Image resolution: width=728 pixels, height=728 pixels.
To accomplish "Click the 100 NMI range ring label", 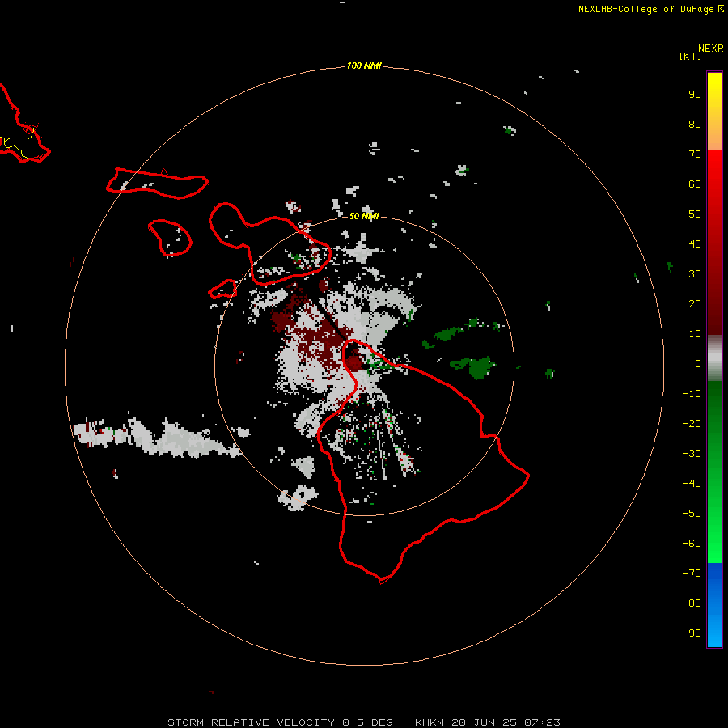I will [x=363, y=66].
